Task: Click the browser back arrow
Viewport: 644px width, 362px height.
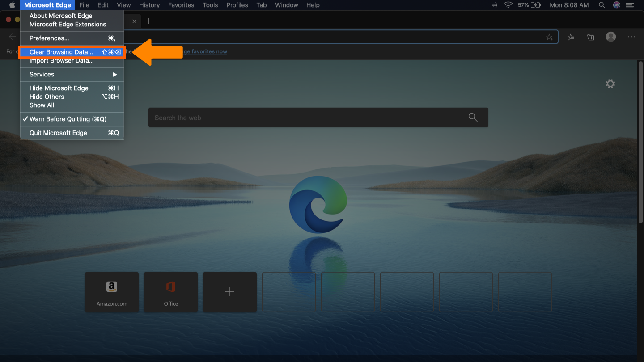Action: (x=13, y=37)
